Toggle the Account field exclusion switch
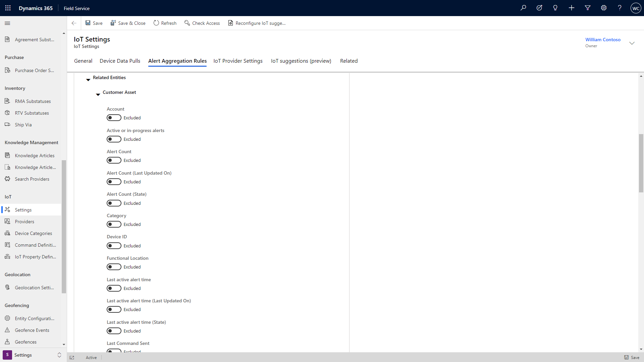Screen dimensions: 644x362 point(114,118)
